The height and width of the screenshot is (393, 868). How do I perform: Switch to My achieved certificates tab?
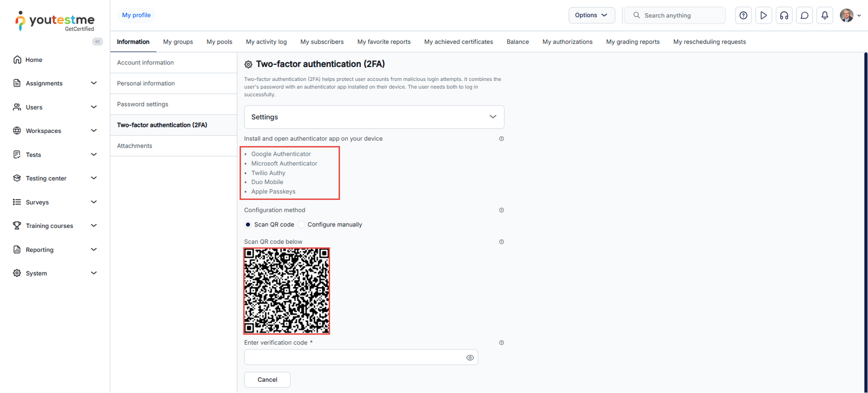click(458, 42)
